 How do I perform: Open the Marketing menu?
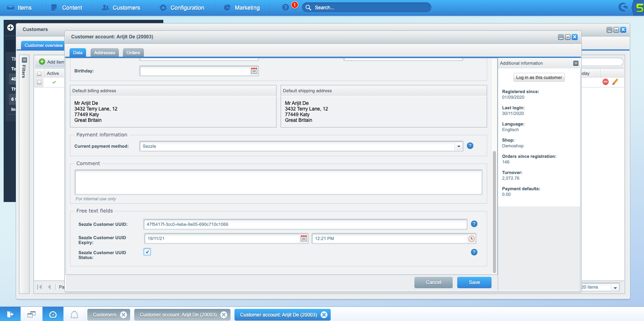pos(242,8)
